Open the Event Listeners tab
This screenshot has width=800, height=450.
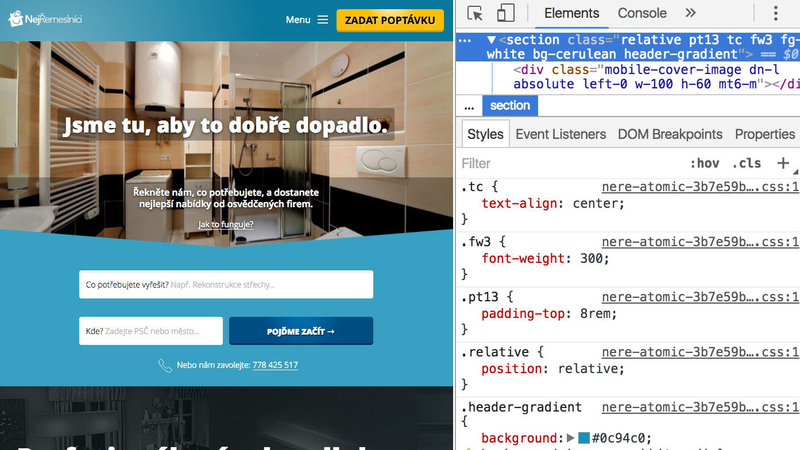pos(560,134)
